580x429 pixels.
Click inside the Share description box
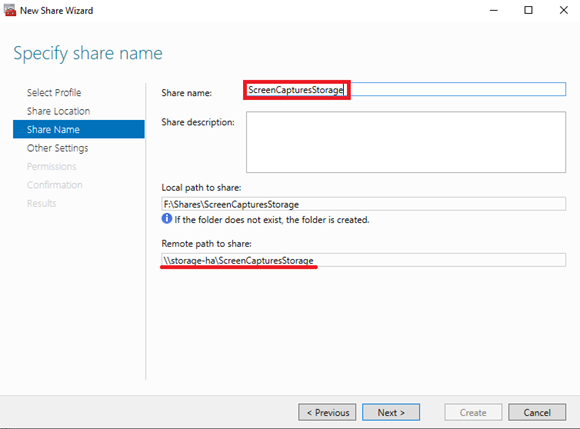pos(406,142)
